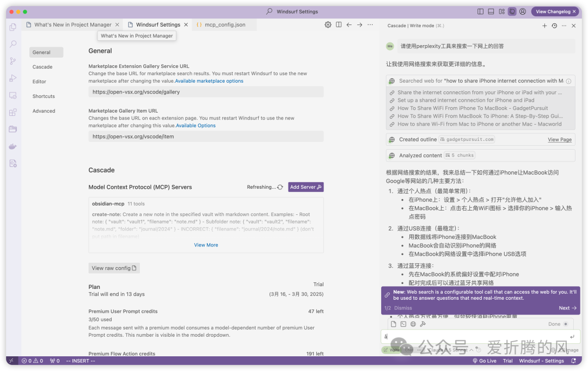Click the tools hammer icon in Cascade input
This screenshot has height=371, width=588.
[422, 324]
